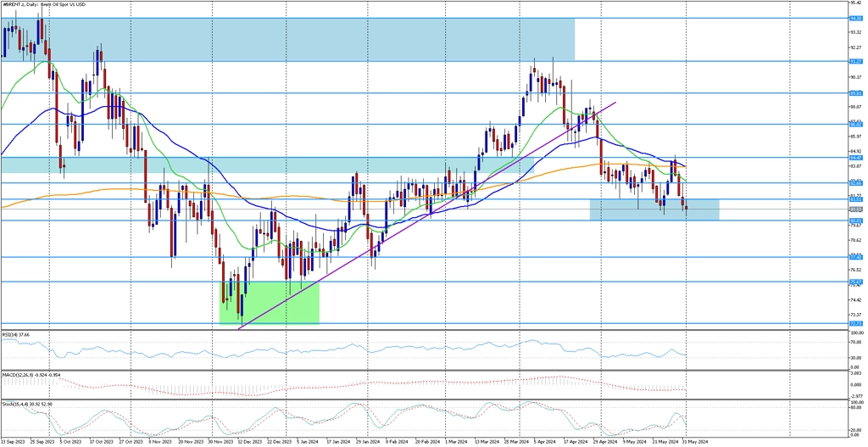Click the Stoch(15,4,4) indicator label
Image resolution: width=868 pixels, height=447 pixels.
[24, 405]
